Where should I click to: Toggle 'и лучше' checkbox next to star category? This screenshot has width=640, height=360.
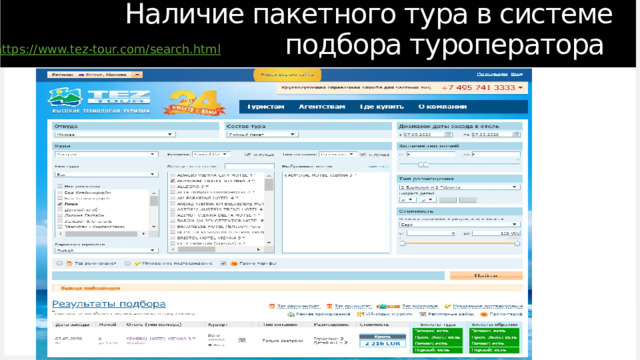[247, 154]
